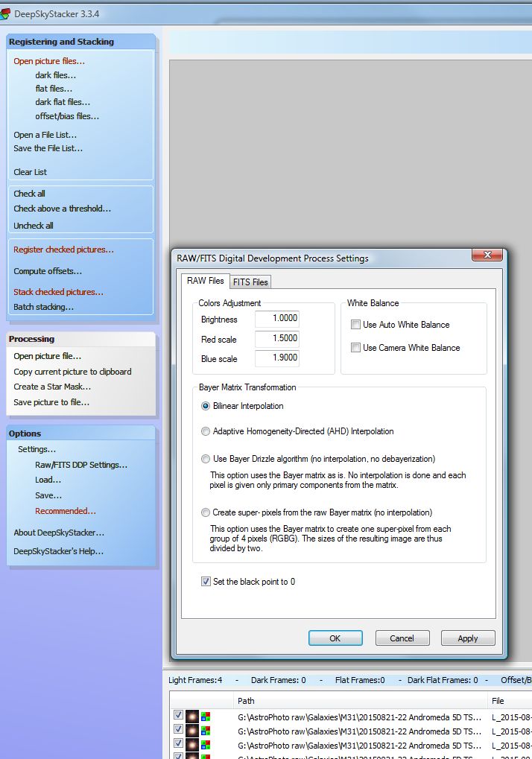Click OK in the settings dialog
Screen dimensions: 532x759
[335, 638]
